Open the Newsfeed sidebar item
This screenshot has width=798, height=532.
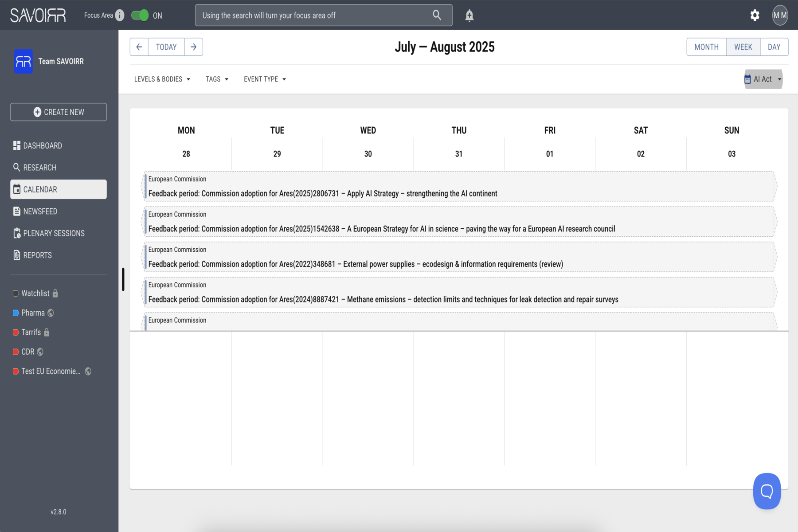coord(59,211)
